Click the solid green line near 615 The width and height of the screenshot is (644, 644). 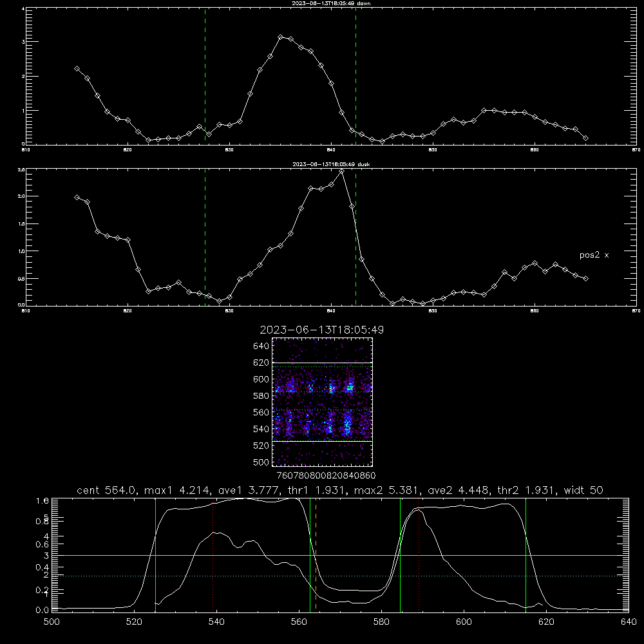[526, 555]
